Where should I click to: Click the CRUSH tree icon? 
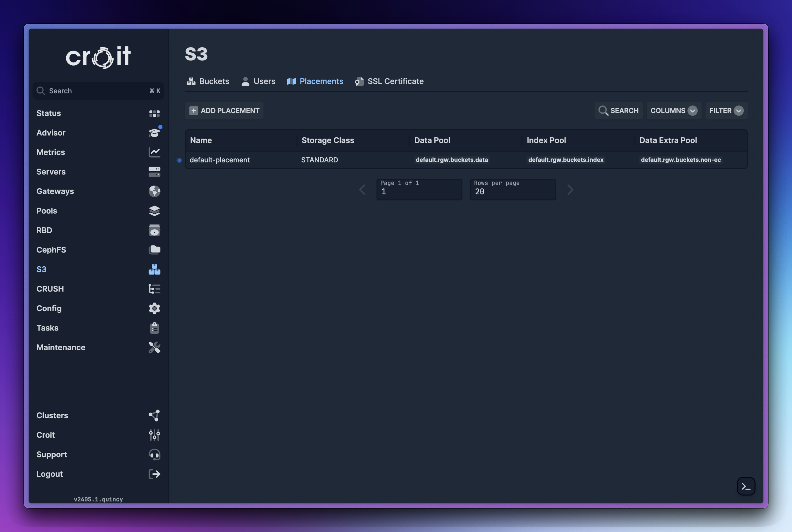pos(154,289)
